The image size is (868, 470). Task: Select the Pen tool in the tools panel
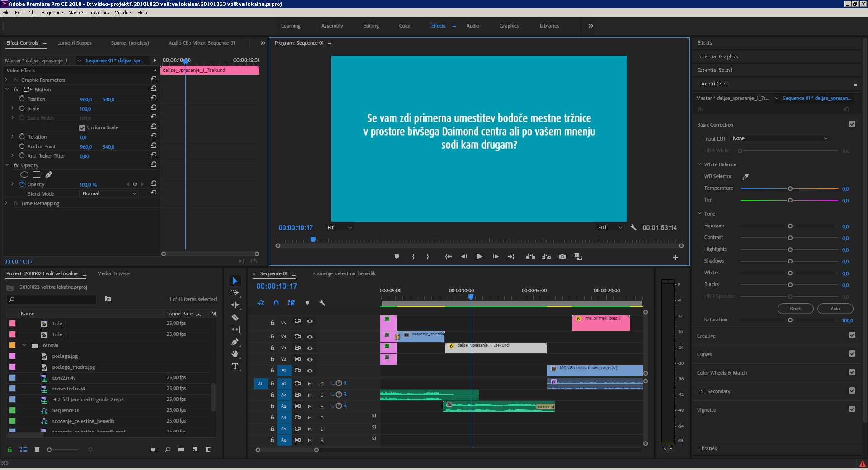235,342
